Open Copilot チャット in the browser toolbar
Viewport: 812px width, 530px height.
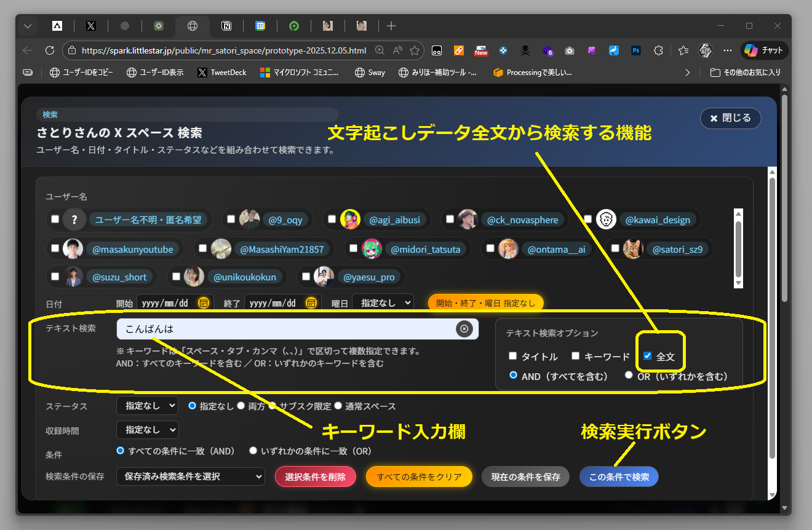click(x=765, y=50)
